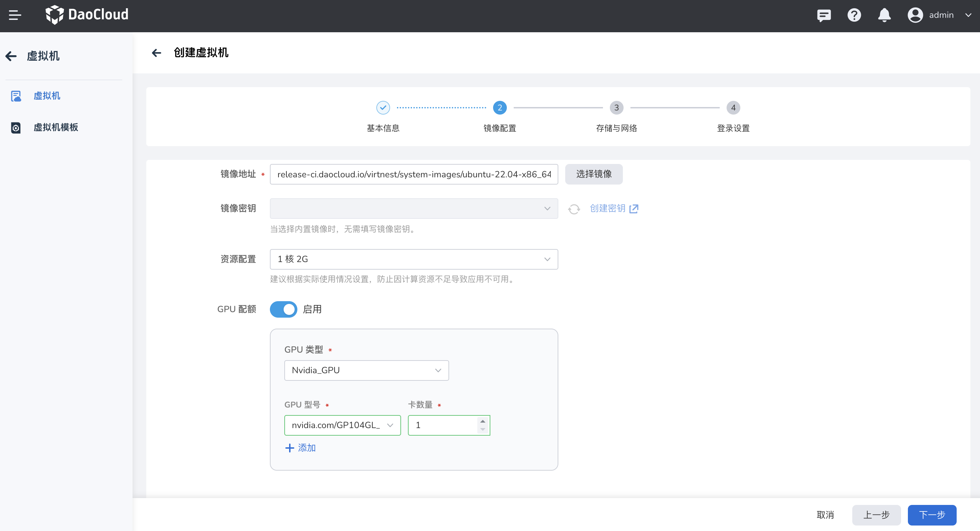Viewport: 980px width, 531px height.
Task: Open the hamburger navigation menu
Action: coord(15,15)
